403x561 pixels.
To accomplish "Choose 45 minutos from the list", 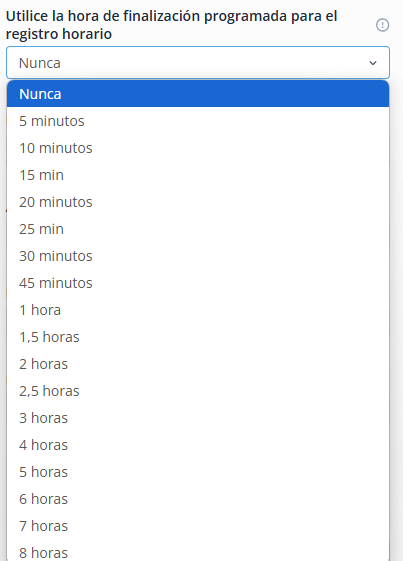I will click(x=198, y=283).
